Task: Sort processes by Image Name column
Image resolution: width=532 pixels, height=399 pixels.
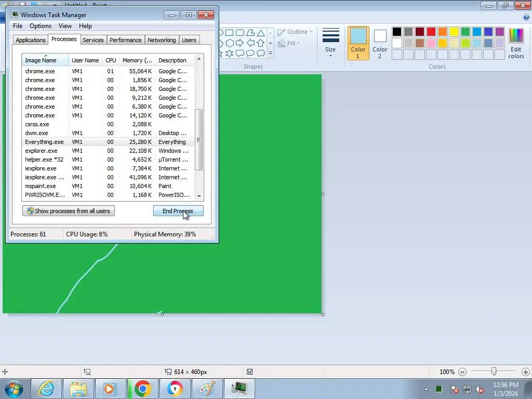Action: 46,60
